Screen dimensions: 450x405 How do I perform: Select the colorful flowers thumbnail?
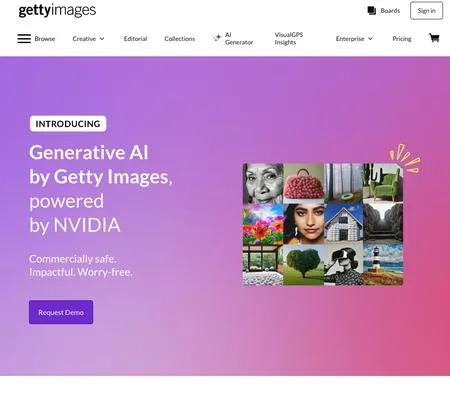[263, 224]
